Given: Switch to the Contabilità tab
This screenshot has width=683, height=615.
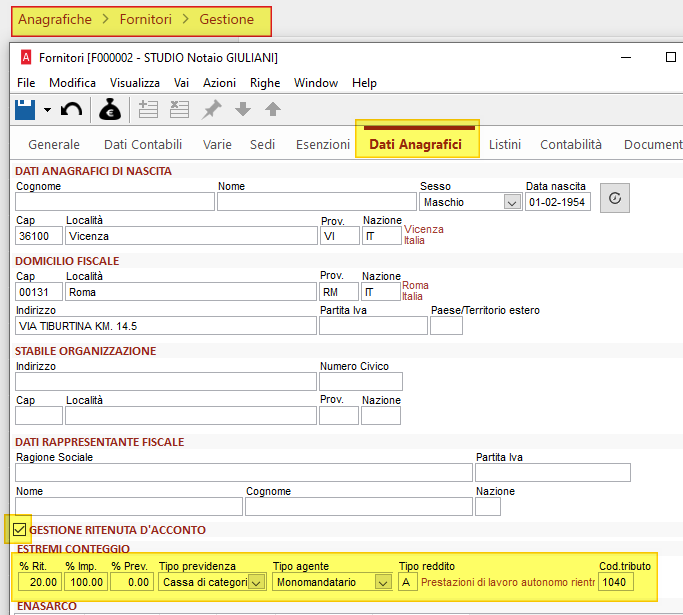Looking at the screenshot, I should click(571, 145).
